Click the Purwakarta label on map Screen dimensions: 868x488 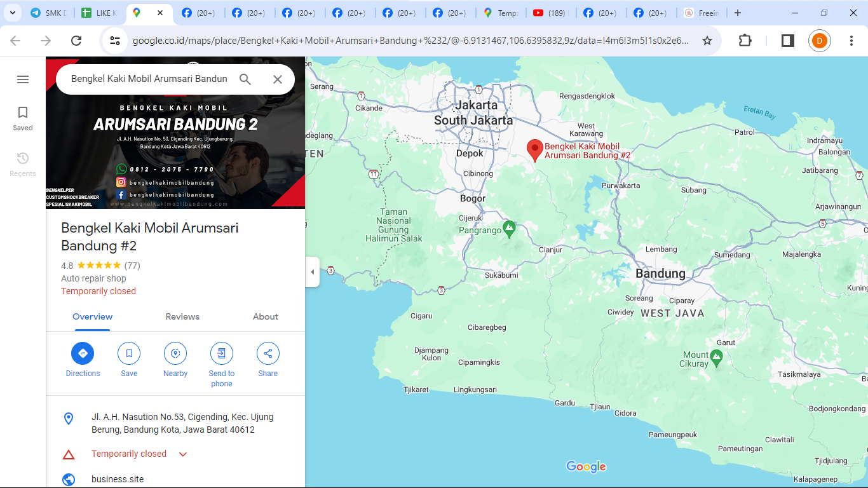tap(621, 186)
